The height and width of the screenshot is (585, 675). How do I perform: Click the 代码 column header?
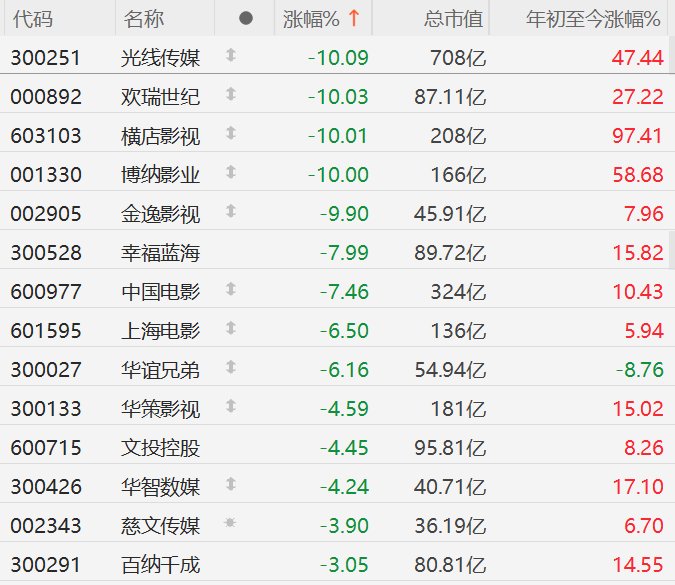click(x=33, y=19)
